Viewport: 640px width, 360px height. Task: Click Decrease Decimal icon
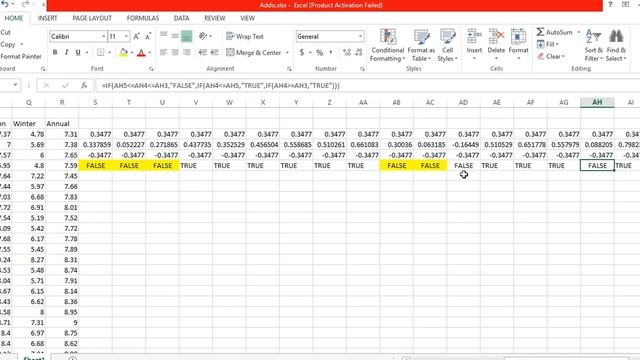[359, 52]
